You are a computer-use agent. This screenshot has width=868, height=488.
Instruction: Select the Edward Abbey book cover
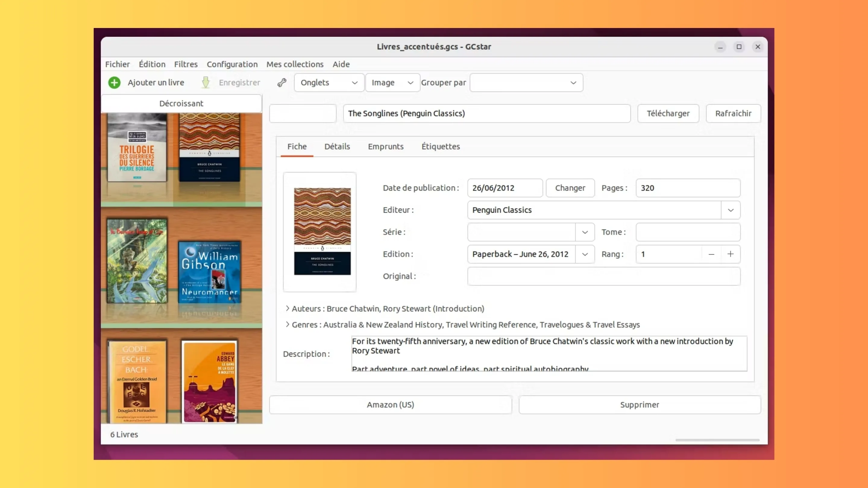coord(209,382)
